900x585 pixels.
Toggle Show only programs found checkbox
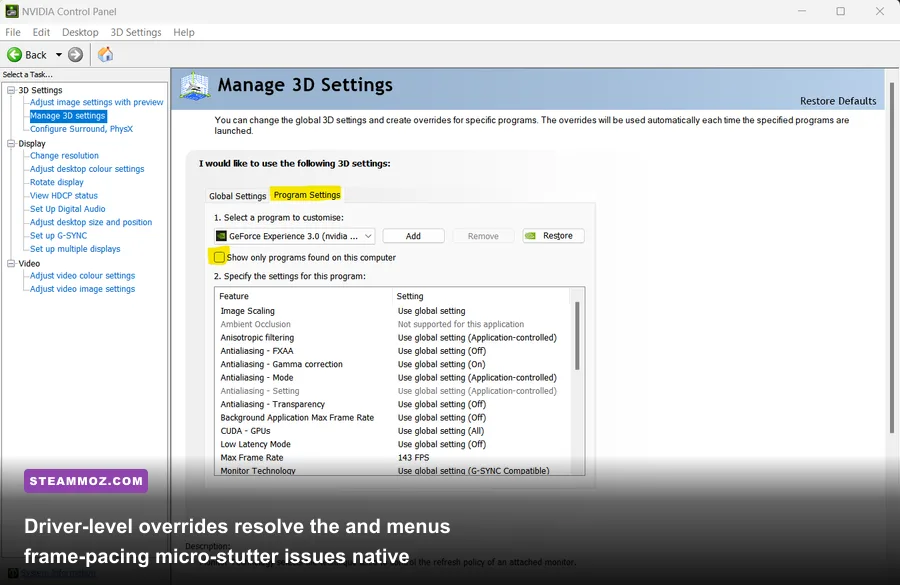point(219,257)
